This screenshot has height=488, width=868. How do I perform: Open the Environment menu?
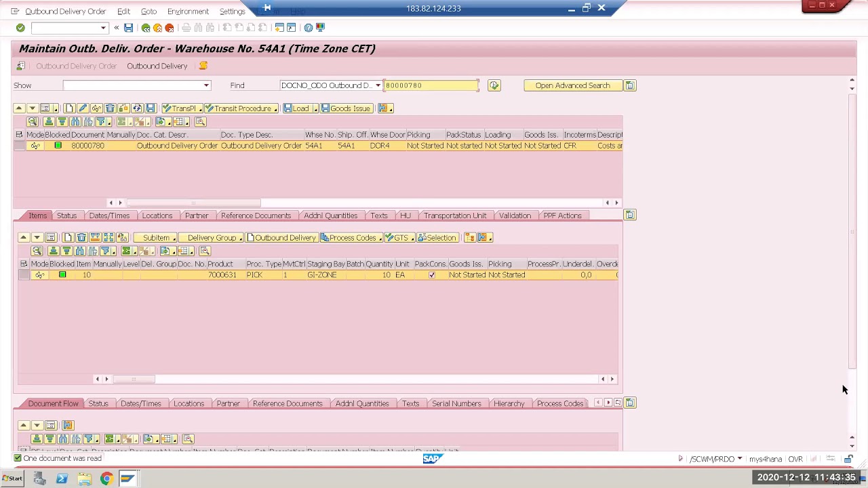click(x=188, y=12)
